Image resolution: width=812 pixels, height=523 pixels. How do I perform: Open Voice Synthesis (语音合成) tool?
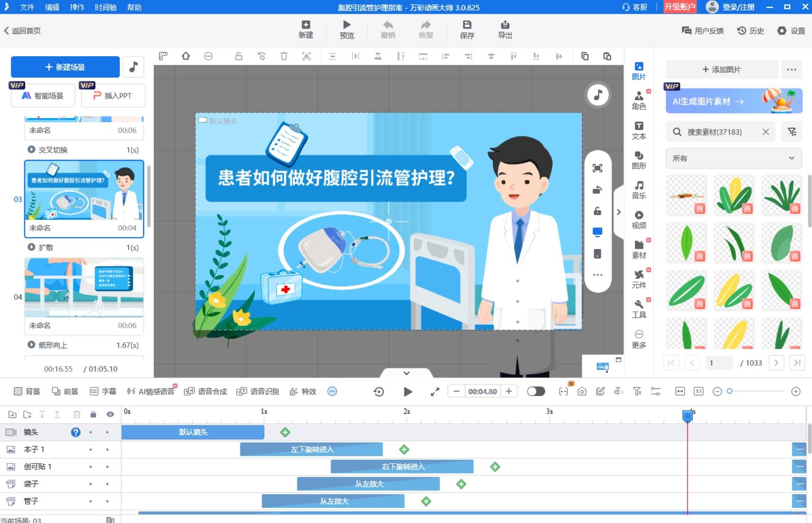(205, 391)
